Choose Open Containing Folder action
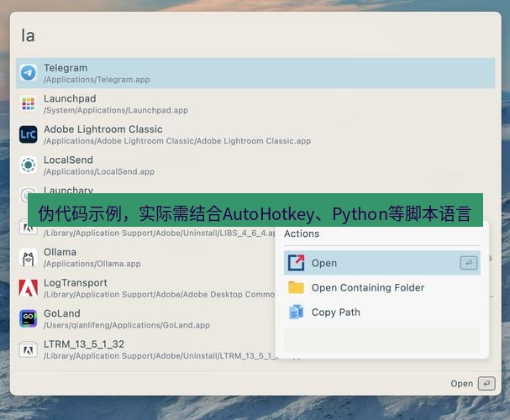The image size is (510, 420). (x=382, y=287)
